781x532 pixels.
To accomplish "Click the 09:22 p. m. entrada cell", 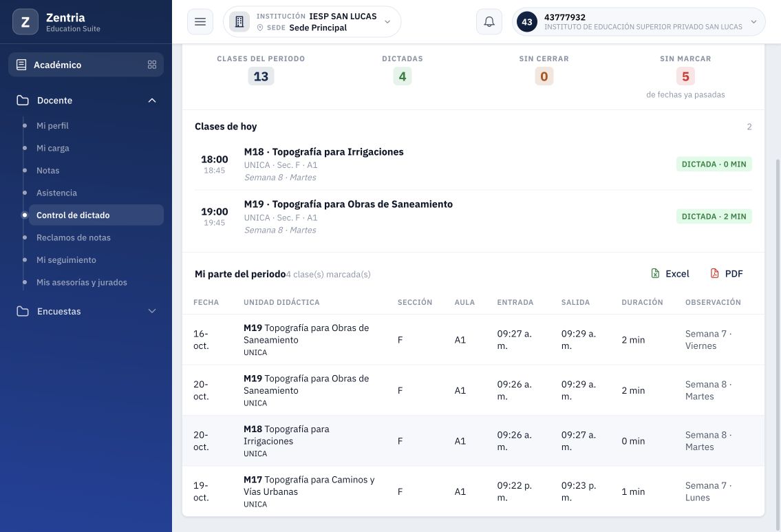I will 515,491.
